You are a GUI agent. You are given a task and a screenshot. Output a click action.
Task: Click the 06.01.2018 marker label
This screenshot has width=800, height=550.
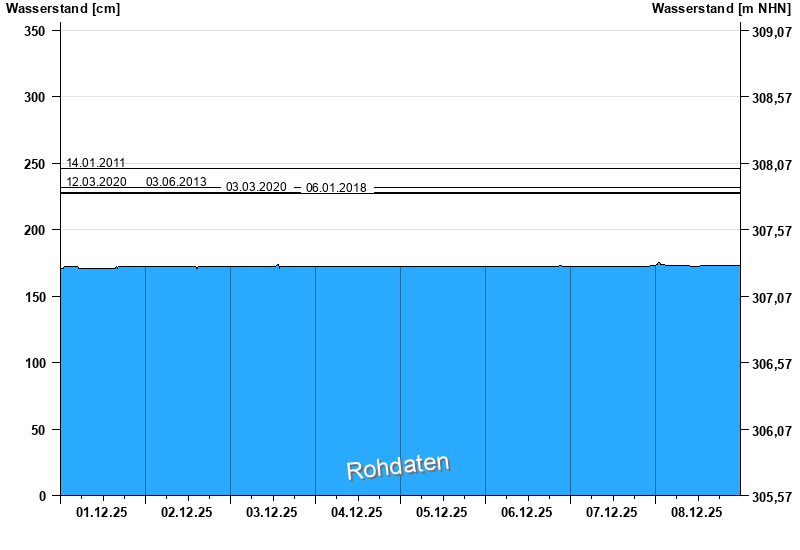tap(336, 188)
